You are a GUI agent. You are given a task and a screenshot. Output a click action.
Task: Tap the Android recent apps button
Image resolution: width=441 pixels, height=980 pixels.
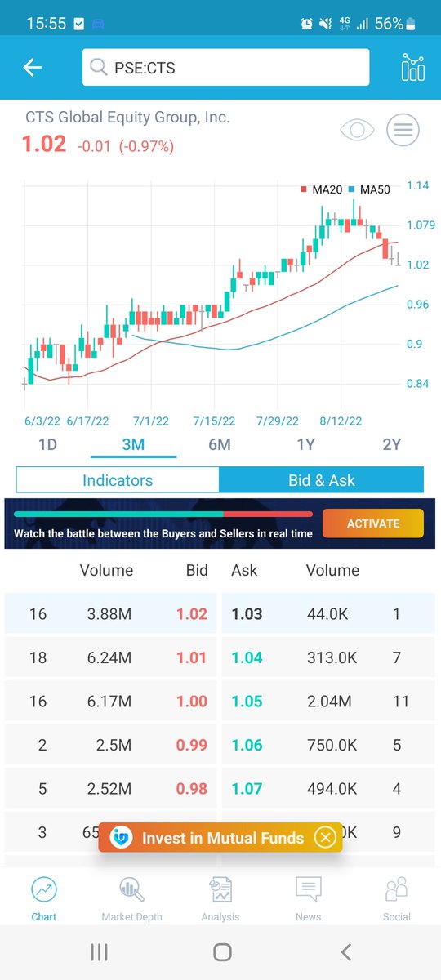click(x=100, y=951)
